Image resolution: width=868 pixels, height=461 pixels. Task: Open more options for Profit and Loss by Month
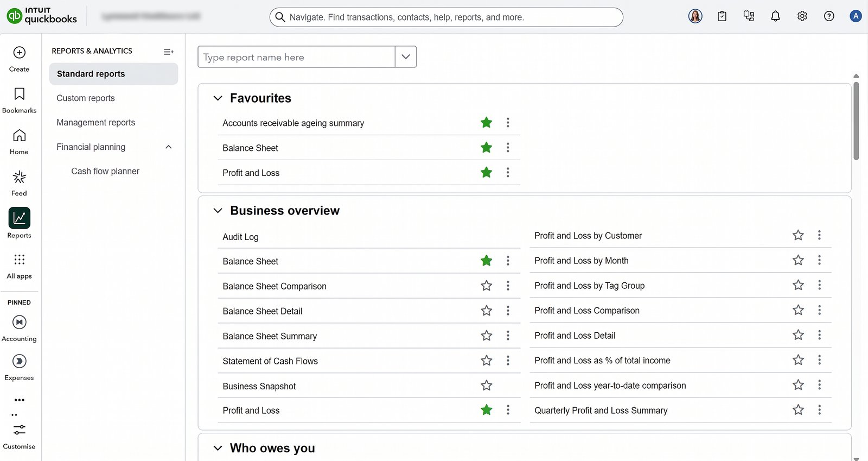click(x=819, y=260)
